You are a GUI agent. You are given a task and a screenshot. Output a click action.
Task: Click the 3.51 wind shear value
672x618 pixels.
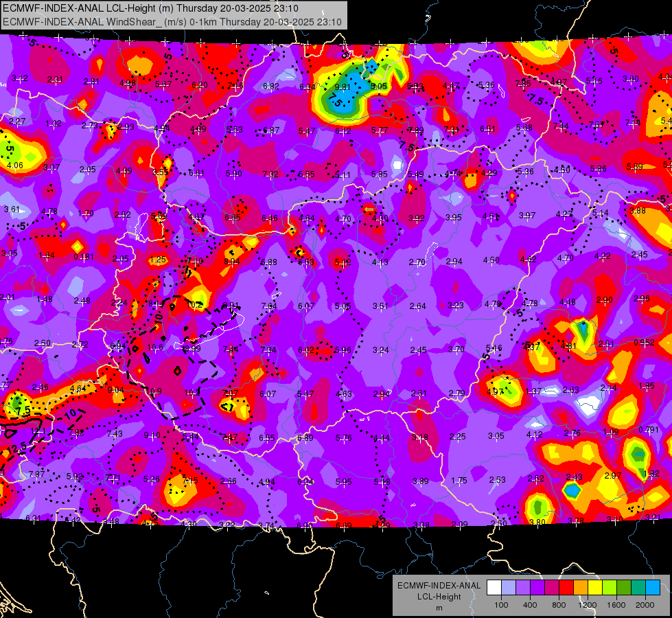[380, 306]
